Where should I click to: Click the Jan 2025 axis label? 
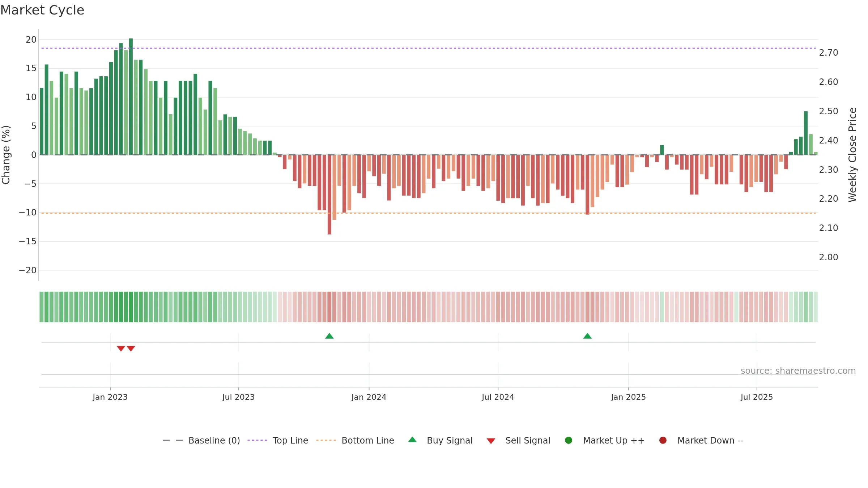click(x=629, y=397)
